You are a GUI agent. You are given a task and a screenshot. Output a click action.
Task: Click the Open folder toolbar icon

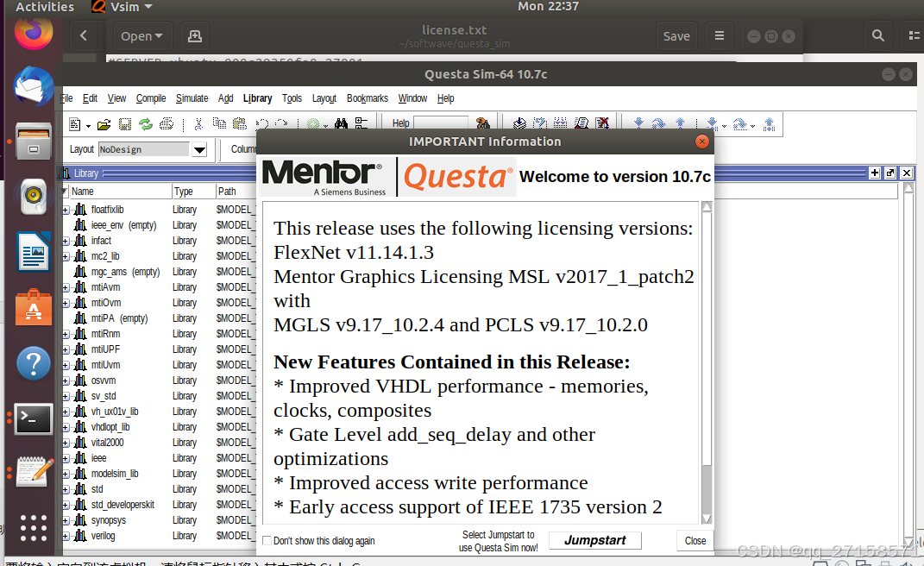[x=104, y=124]
